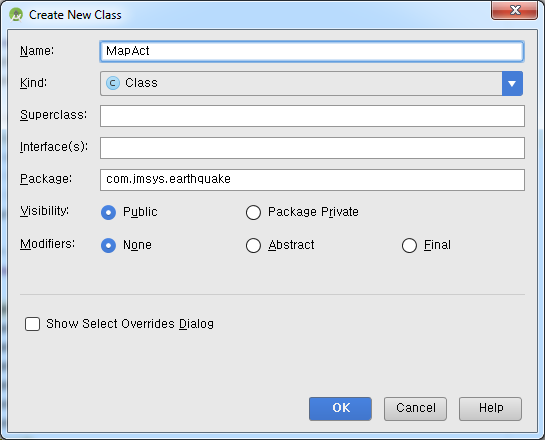
Task: Click the Android Studio icon in title bar
Action: coord(16,15)
